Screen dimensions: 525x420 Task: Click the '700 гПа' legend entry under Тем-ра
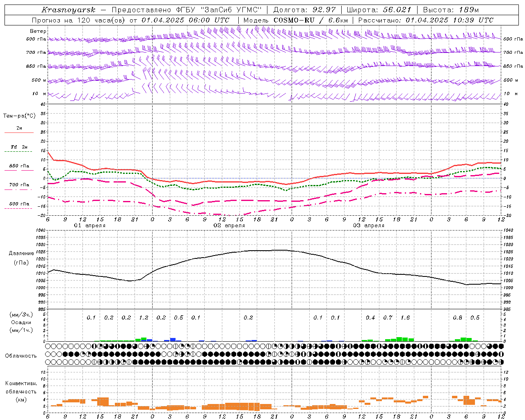tap(19, 185)
